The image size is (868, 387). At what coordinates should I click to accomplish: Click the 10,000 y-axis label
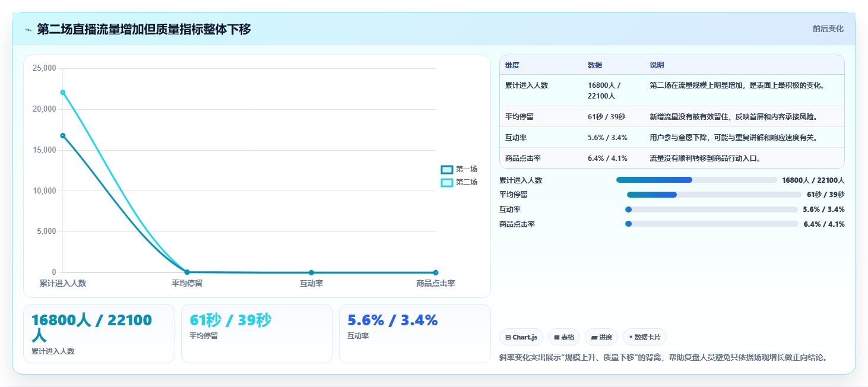click(44, 191)
